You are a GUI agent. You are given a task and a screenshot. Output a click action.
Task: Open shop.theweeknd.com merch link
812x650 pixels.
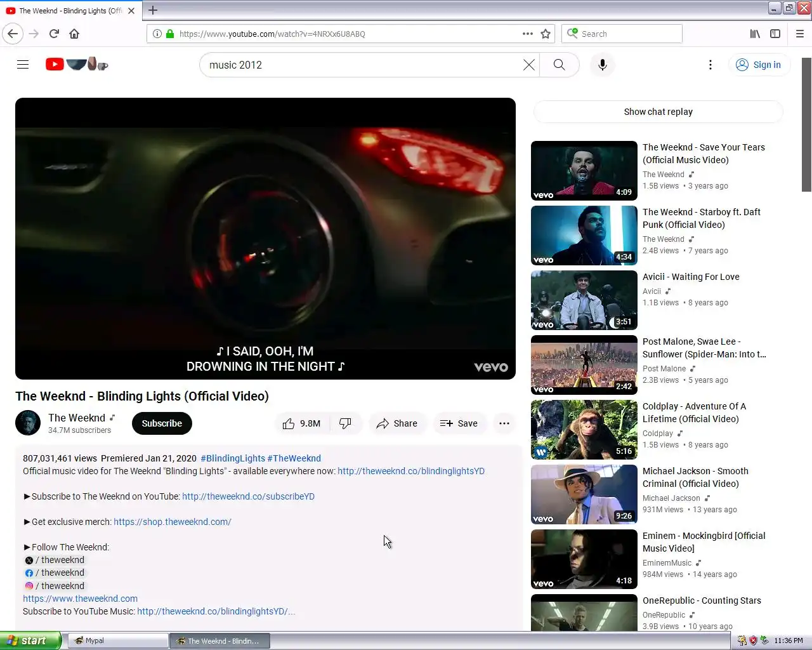tap(173, 522)
